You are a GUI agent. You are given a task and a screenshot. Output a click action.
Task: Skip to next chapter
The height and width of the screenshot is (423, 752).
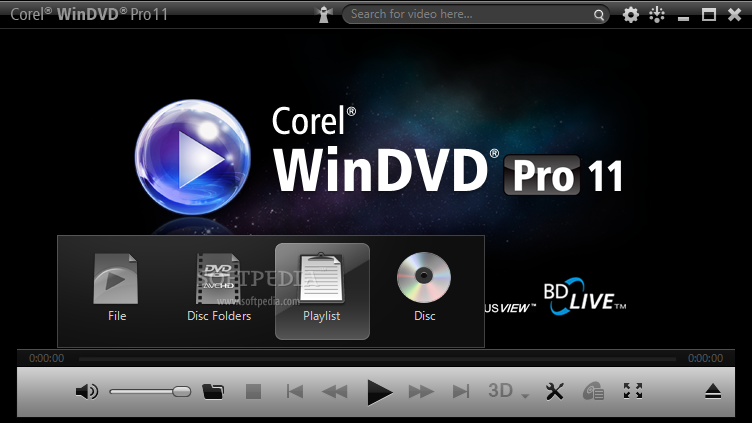tap(461, 392)
